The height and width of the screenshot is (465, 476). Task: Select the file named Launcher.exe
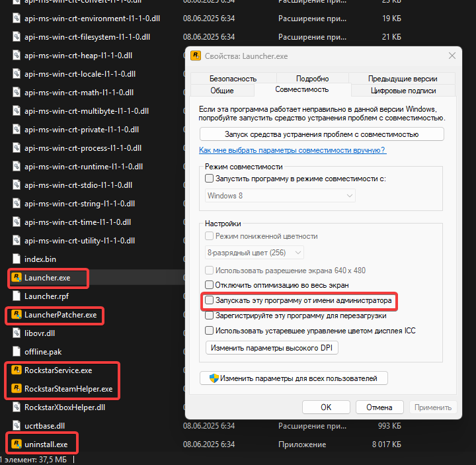(48, 278)
